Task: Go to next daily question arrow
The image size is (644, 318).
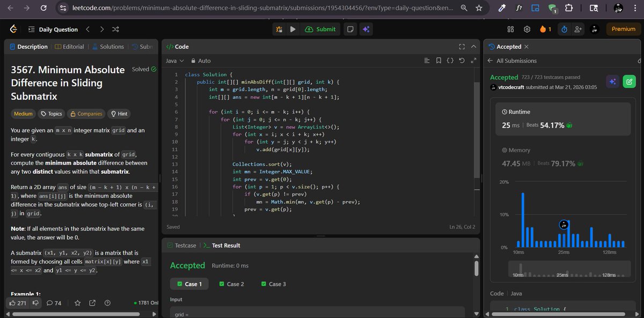Action: coord(102,29)
